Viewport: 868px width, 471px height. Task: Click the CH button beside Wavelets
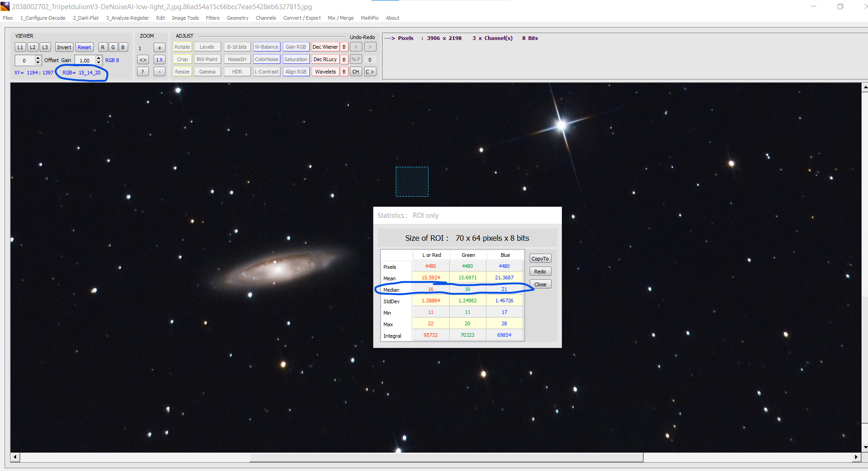tap(356, 72)
